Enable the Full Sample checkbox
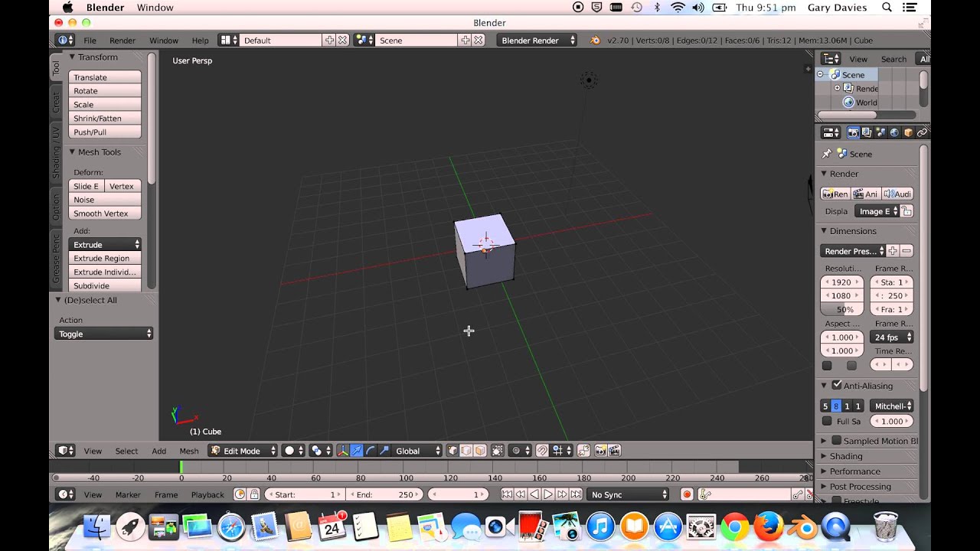The width and height of the screenshot is (980, 551). pos(827,421)
